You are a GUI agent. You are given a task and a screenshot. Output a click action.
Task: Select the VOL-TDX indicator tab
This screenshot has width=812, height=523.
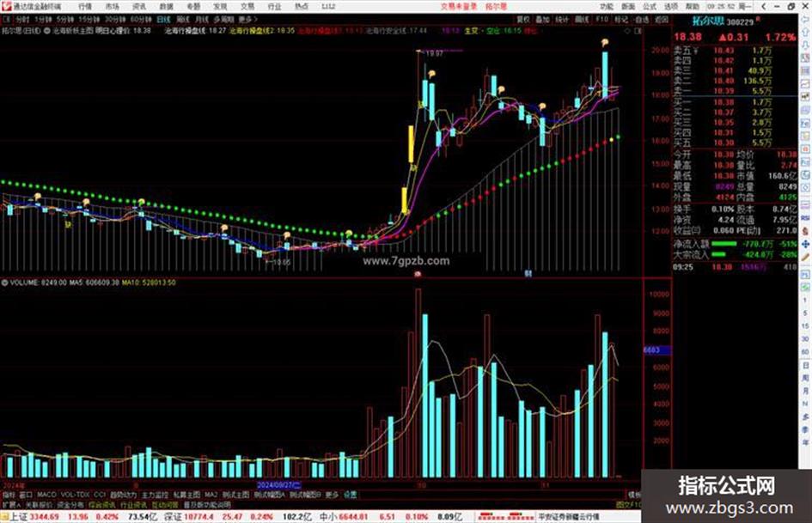coord(76,495)
